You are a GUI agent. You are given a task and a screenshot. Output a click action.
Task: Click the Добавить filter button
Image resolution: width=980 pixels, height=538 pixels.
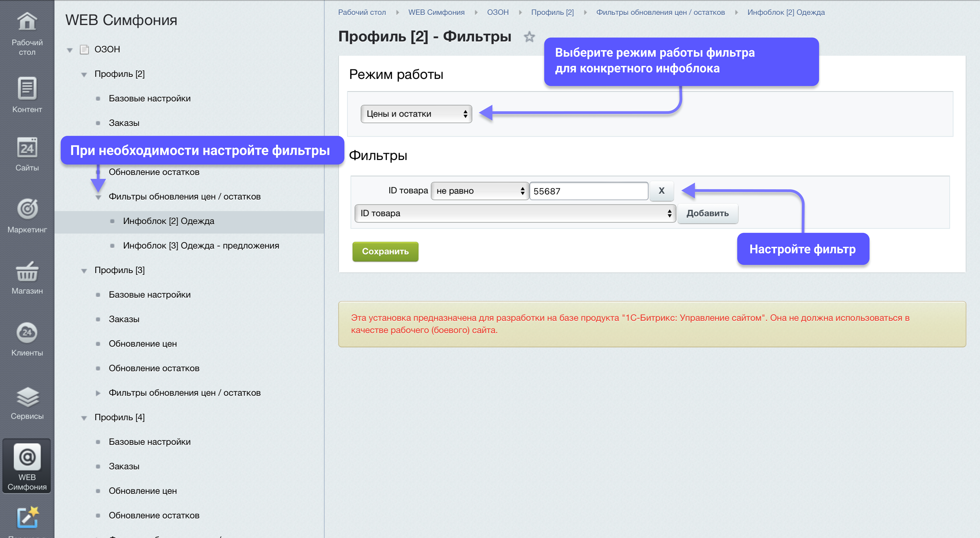[707, 213]
